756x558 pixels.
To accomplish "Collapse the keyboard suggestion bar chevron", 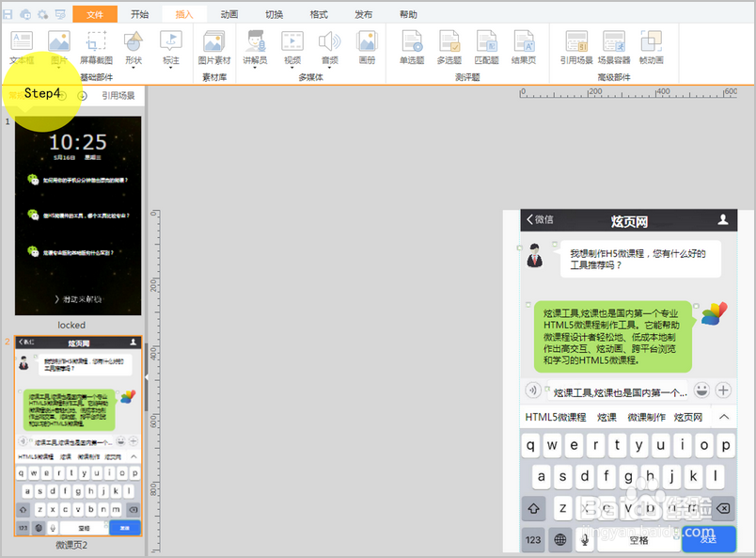I will coord(724,417).
